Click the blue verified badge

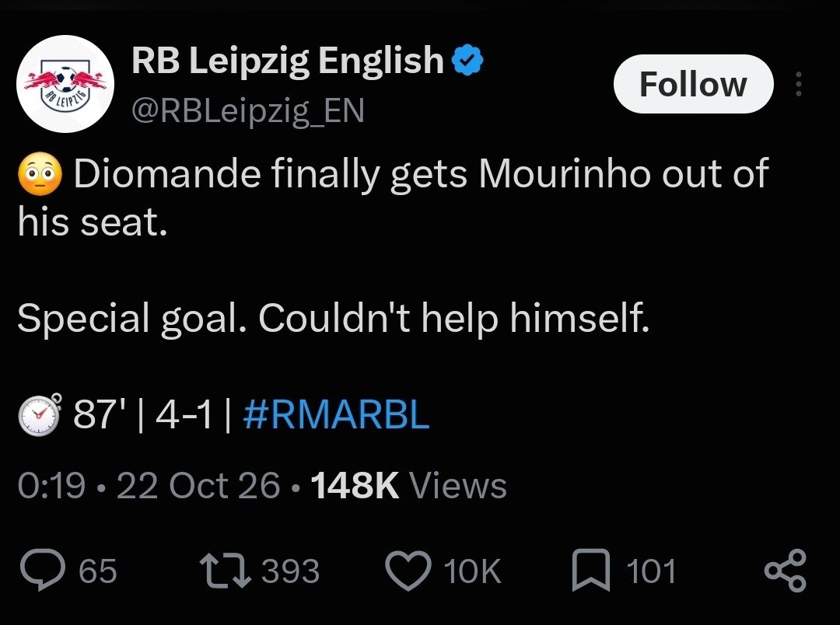(x=468, y=60)
